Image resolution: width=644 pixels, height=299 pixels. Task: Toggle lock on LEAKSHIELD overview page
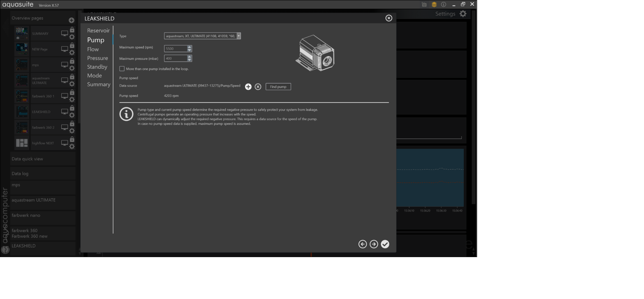coord(72,108)
